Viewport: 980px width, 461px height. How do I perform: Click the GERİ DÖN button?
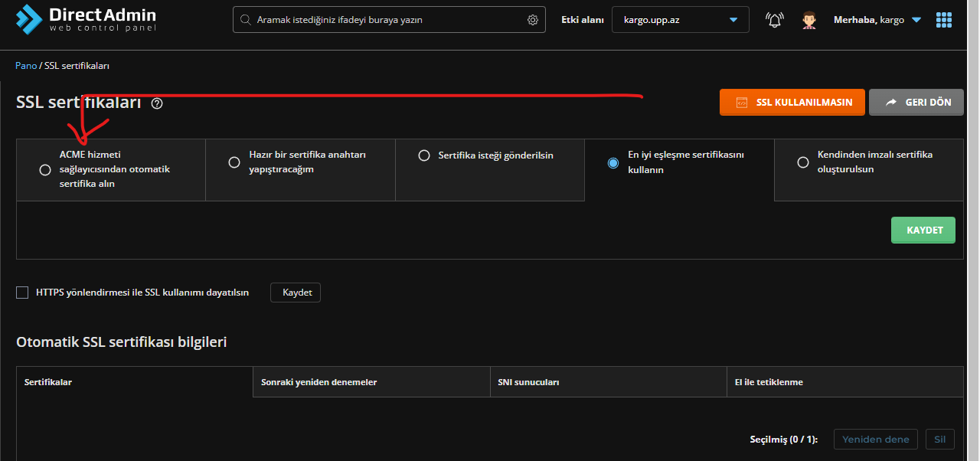pos(916,103)
